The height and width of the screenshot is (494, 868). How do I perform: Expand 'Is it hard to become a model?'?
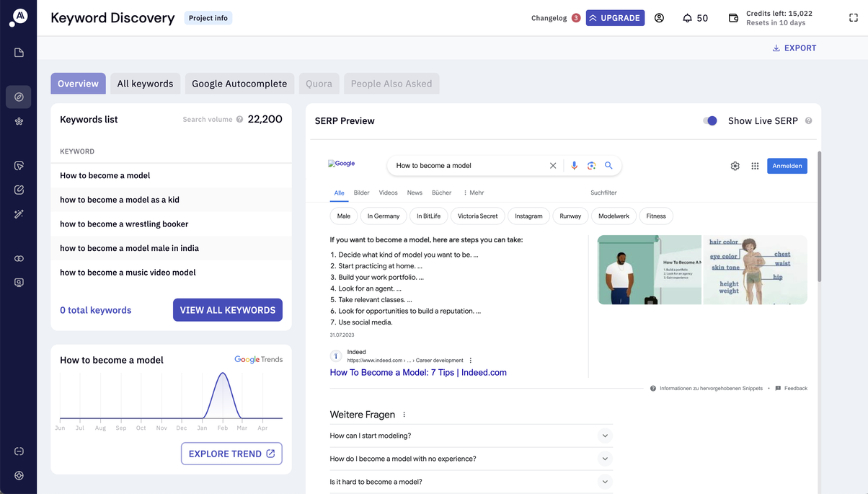pyautogui.click(x=606, y=481)
